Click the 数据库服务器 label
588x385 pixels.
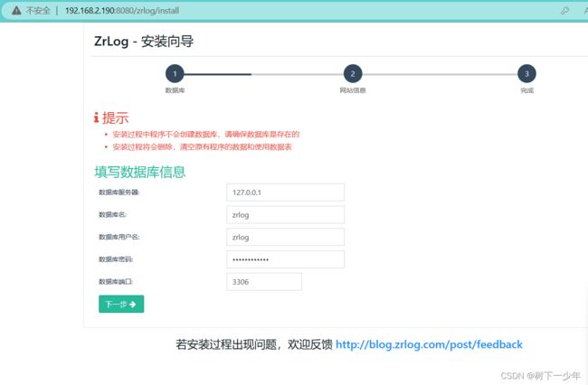coord(119,192)
